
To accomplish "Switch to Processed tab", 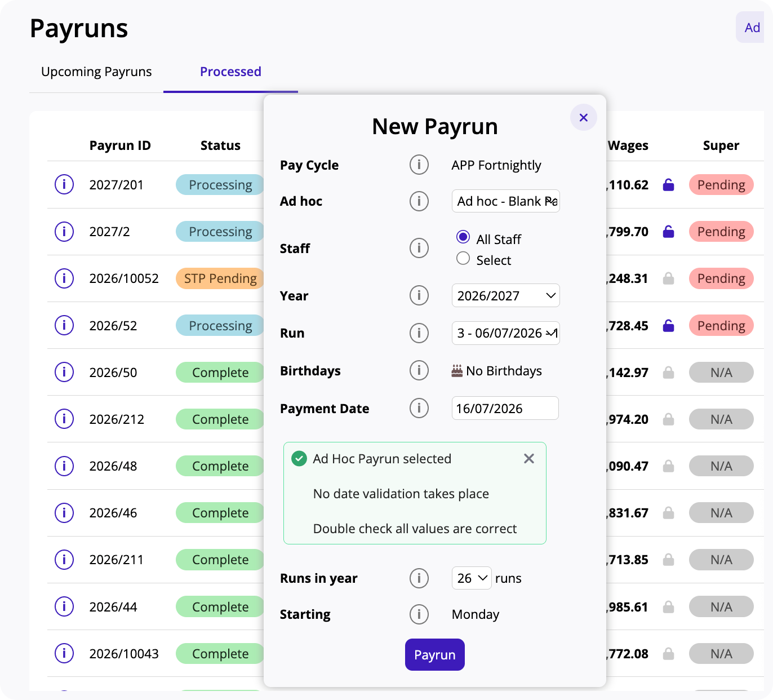I will [x=230, y=72].
